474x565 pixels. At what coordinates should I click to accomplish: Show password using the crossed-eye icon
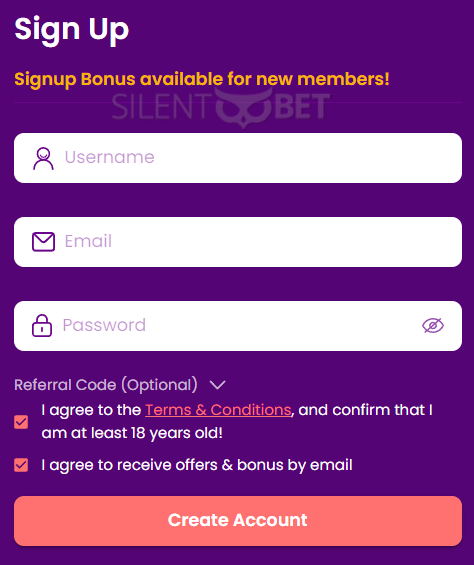[433, 326]
